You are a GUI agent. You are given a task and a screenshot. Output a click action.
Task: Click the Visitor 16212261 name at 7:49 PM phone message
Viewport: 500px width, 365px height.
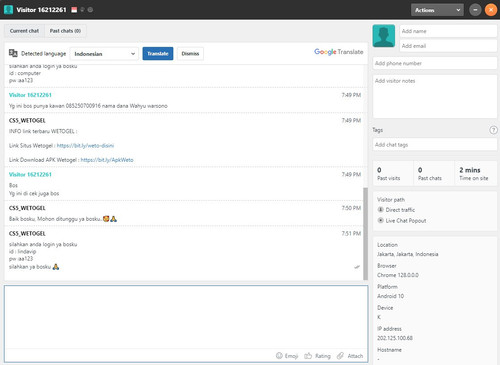(x=30, y=95)
